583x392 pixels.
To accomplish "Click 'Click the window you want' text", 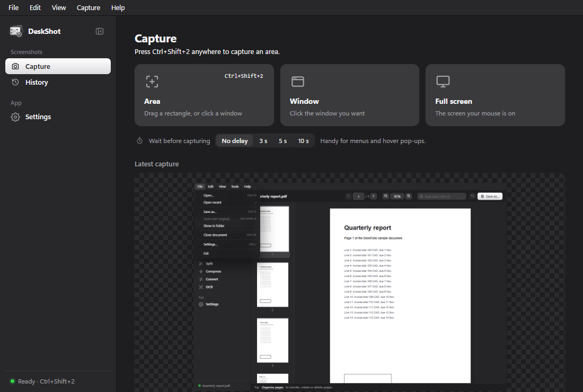I will pos(327,113).
